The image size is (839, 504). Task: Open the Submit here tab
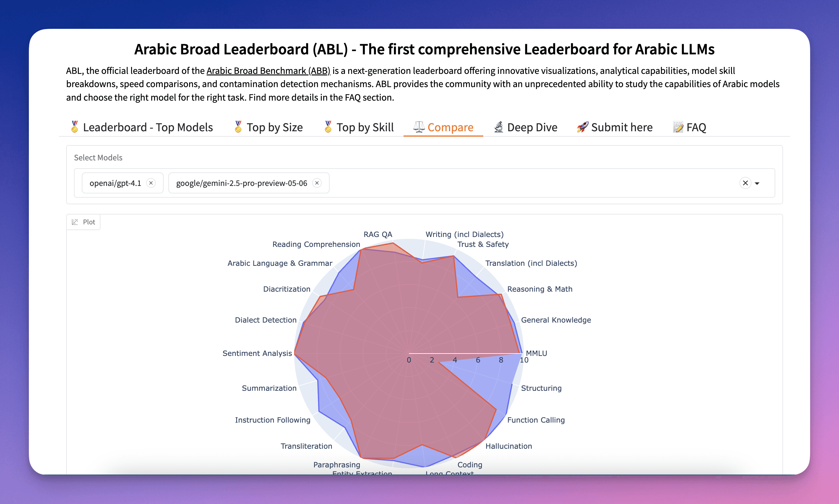point(614,127)
